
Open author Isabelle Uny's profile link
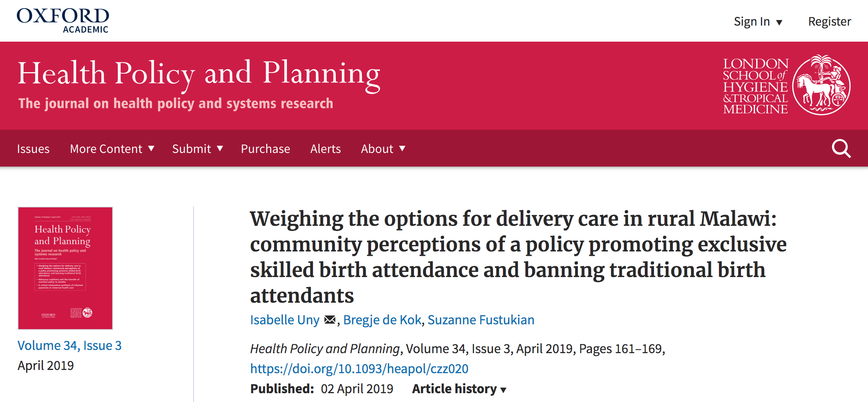coord(285,320)
